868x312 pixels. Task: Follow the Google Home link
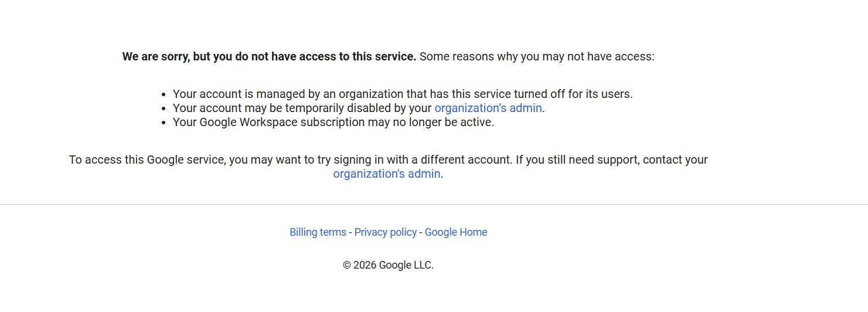[x=455, y=232]
